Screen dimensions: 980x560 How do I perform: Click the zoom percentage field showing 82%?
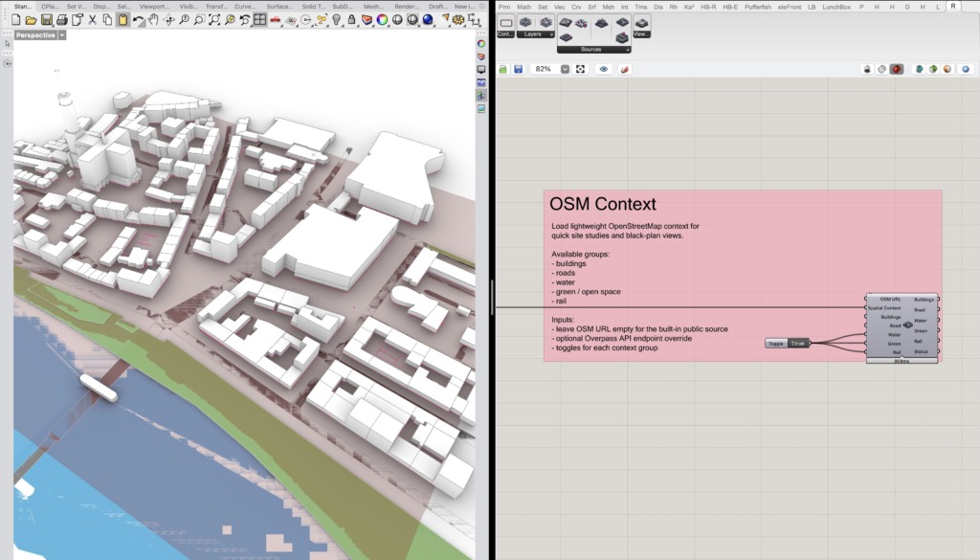click(544, 69)
